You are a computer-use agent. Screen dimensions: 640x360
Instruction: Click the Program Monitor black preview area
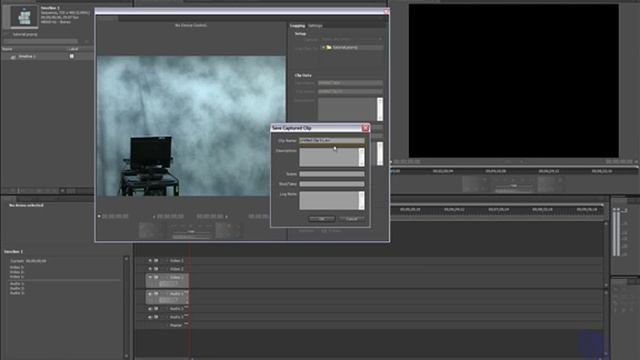(513, 81)
